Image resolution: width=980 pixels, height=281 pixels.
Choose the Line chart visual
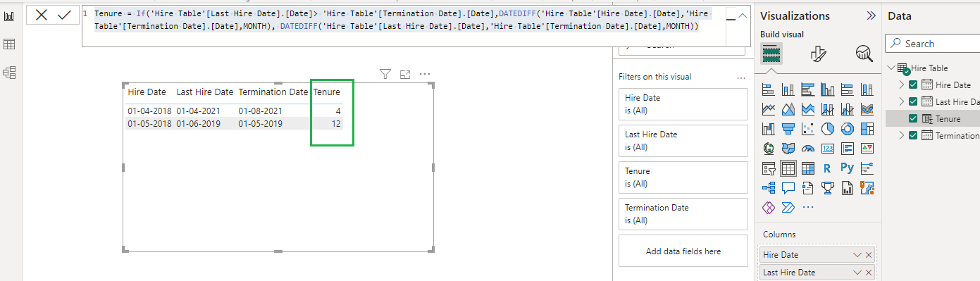[769, 109]
